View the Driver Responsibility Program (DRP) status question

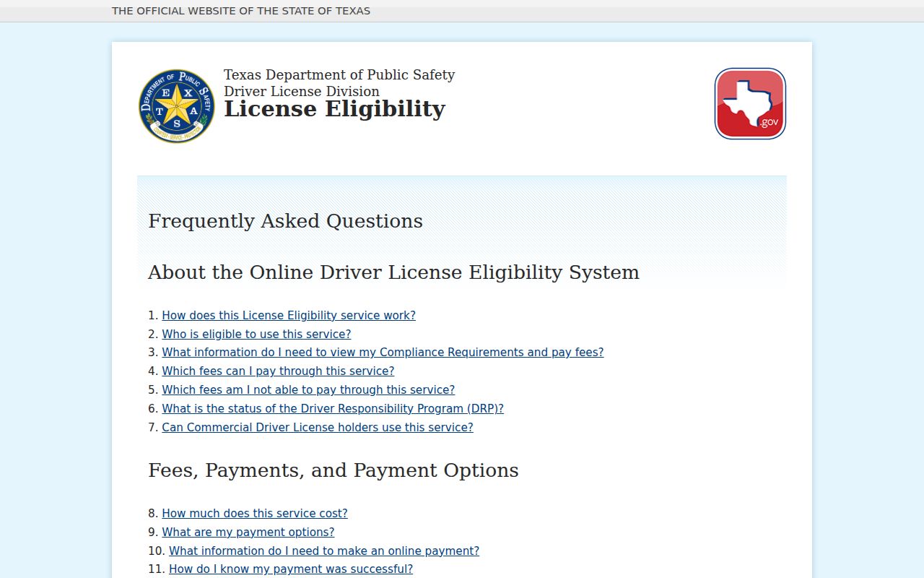point(333,409)
